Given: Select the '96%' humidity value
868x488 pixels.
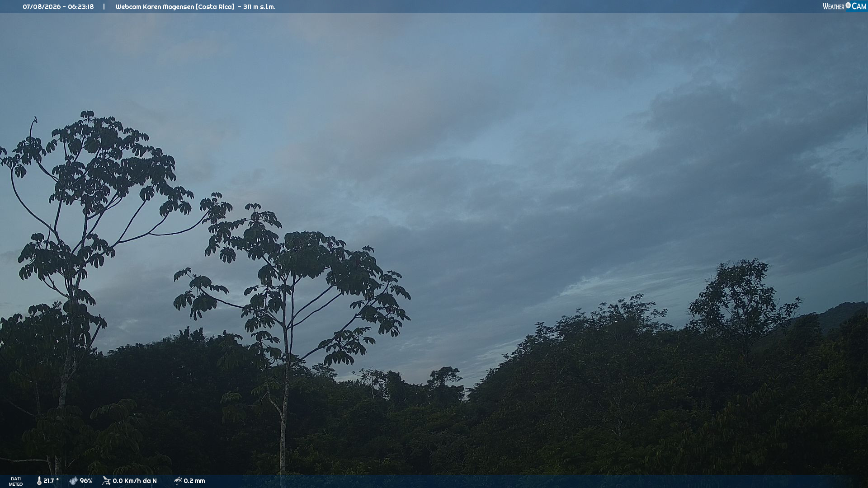Looking at the screenshot, I should coord(86,481).
